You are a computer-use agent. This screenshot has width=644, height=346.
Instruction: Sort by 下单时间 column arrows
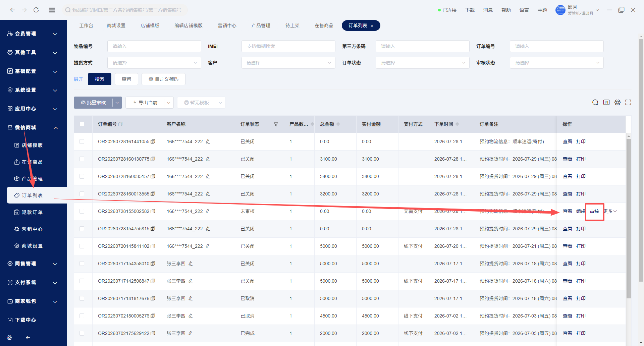pyautogui.click(x=457, y=124)
